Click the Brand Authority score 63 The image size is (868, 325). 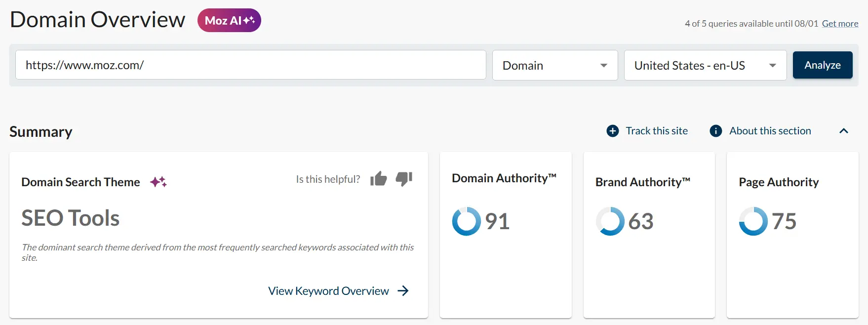pyautogui.click(x=641, y=221)
